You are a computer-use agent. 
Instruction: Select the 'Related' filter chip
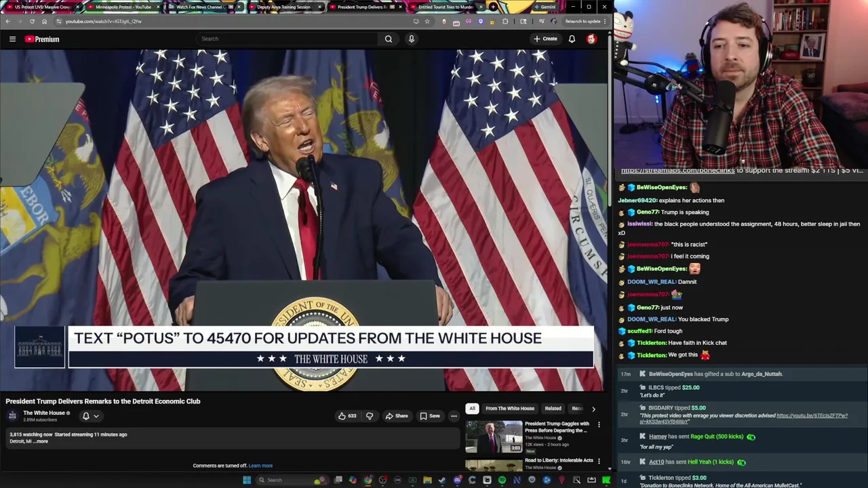[553, 409]
